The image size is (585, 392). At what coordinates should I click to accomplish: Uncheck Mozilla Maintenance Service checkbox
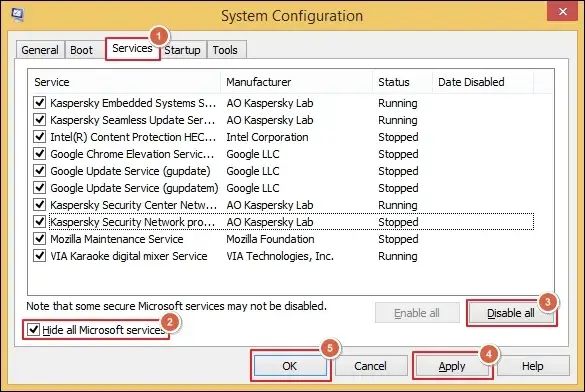pyautogui.click(x=40, y=238)
